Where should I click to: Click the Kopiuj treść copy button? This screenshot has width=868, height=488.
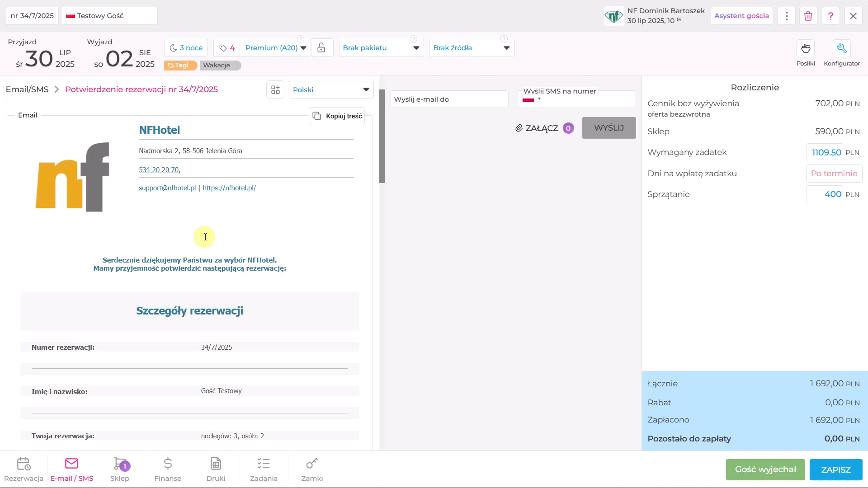(337, 116)
